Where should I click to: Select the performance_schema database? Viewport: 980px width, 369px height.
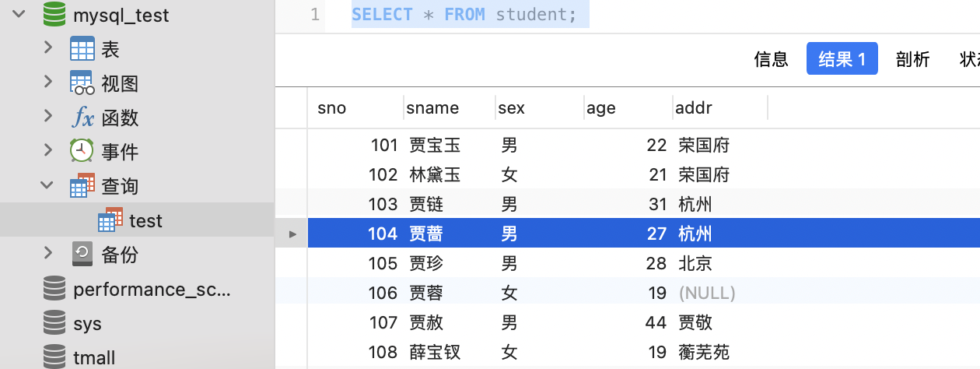point(152,290)
